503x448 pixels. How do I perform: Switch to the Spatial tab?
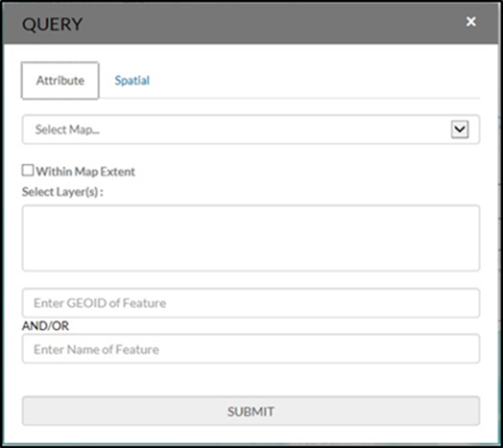pyautogui.click(x=132, y=81)
